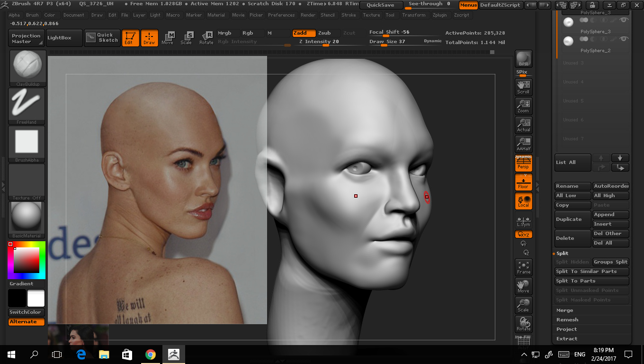The width and height of the screenshot is (644, 364).
Task: Open Chrome from the taskbar
Action: 151,355
